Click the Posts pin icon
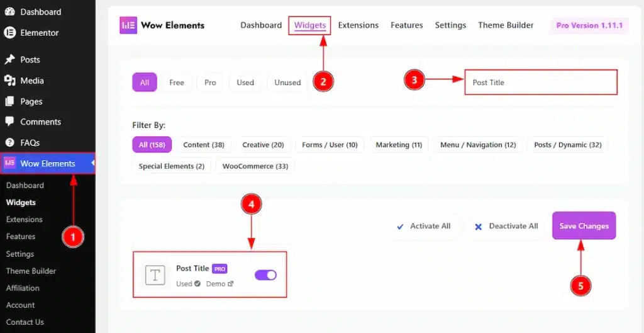This screenshot has height=333, width=644. pos(9,60)
